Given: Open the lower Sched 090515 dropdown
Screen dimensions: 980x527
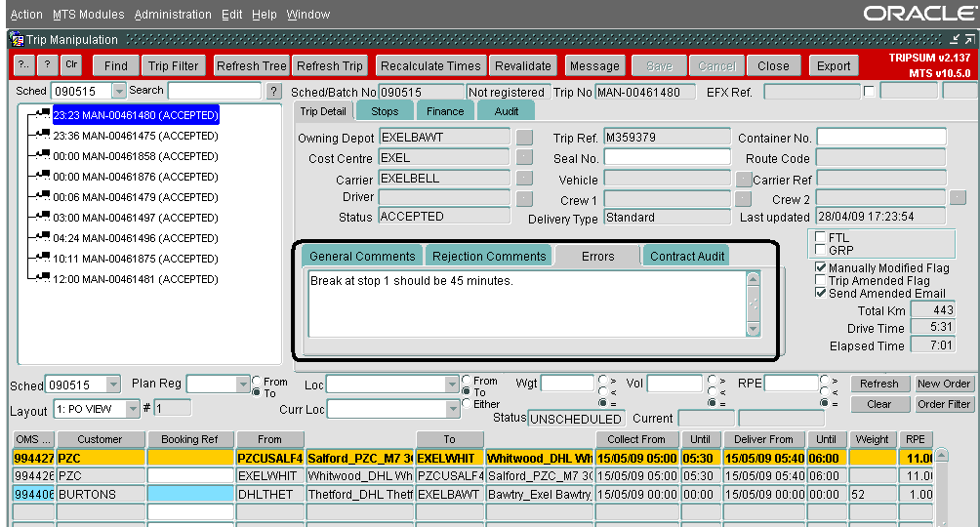Looking at the screenshot, I should click(x=113, y=385).
